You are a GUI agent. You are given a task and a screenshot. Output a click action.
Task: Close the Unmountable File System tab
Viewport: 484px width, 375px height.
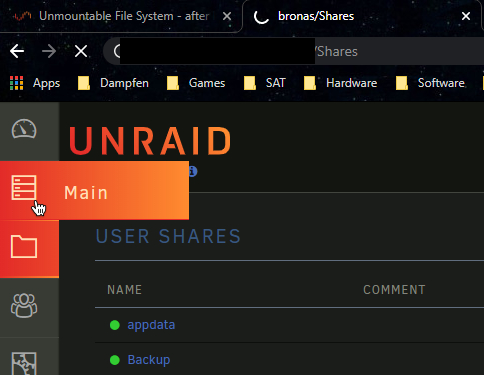[x=227, y=16]
